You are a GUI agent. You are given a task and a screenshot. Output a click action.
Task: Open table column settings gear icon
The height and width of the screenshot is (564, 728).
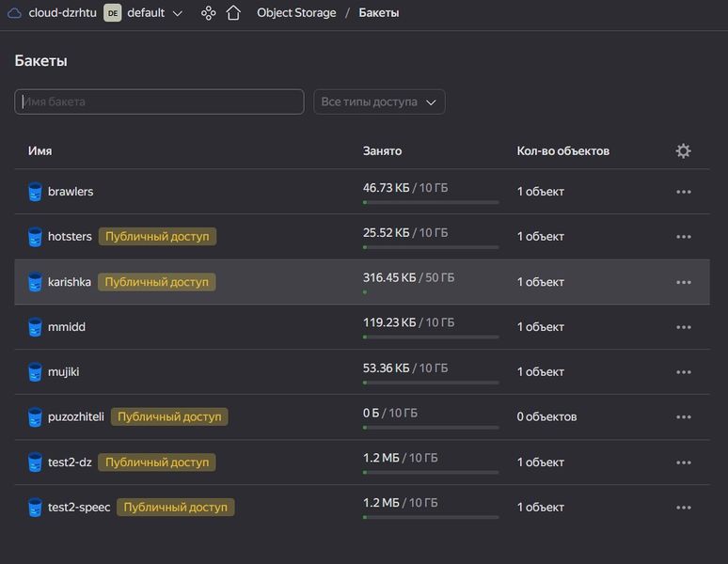coord(683,150)
